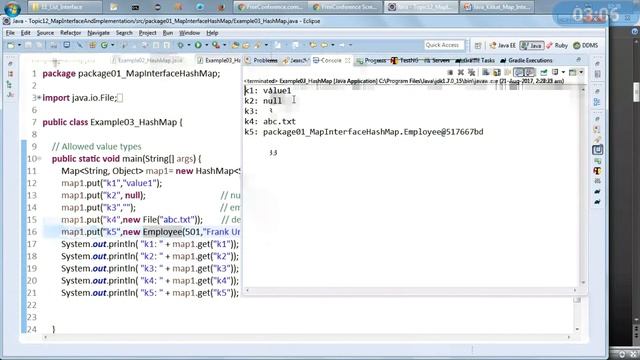The image size is (640, 360).
Task: Click code line 12 map1.put k1 value1
Action: (111, 183)
